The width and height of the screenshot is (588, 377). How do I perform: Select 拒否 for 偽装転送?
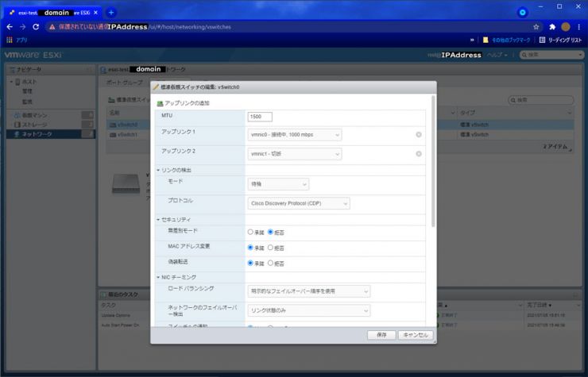(x=270, y=263)
